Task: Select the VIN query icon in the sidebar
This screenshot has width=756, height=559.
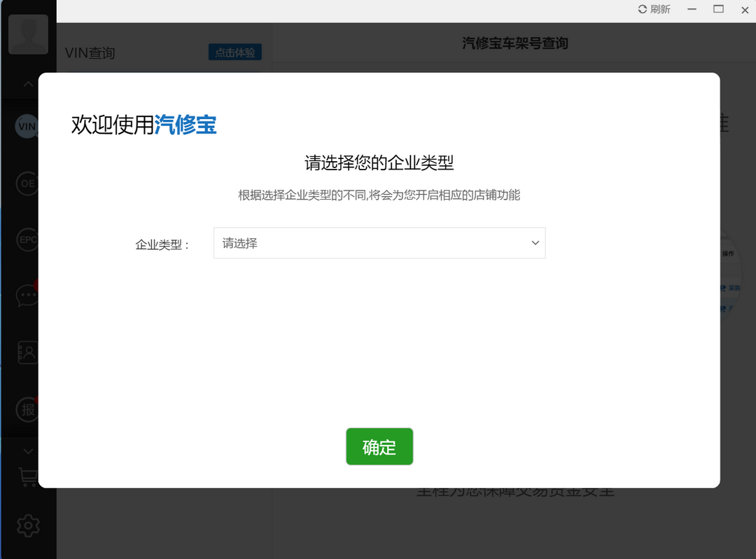Action: click(x=27, y=126)
